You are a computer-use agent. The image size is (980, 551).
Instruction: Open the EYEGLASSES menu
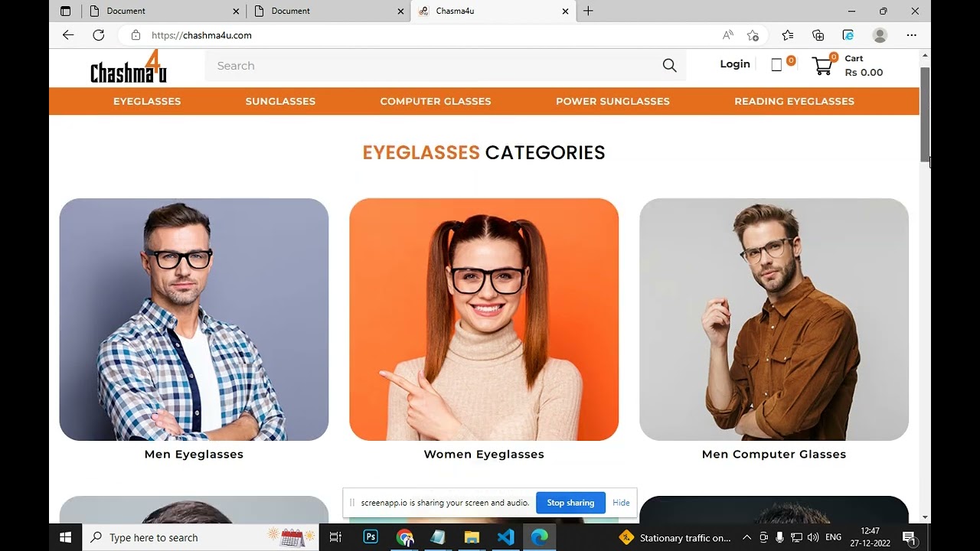click(x=147, y=101)
